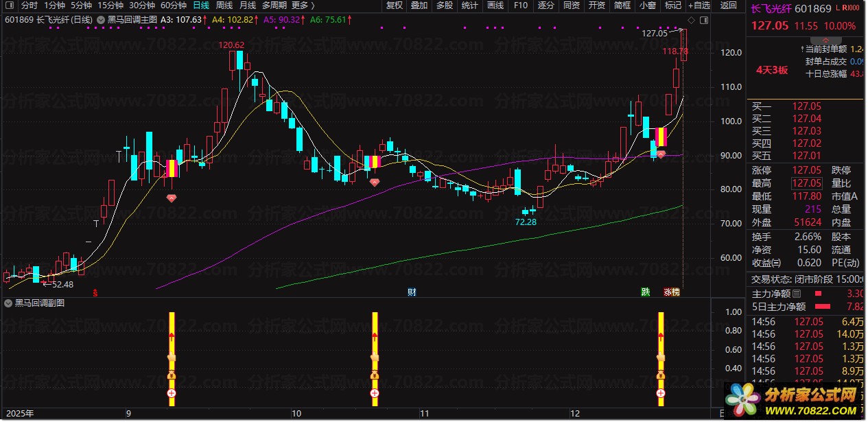The image size is (868, 422).
Task: Open the 复权 adjustment option
Action: click(x=395, y=5)
